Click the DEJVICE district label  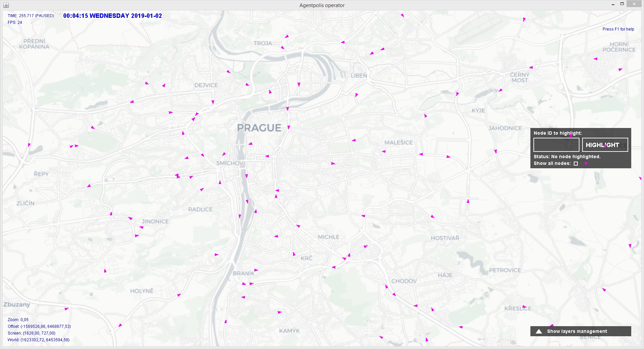pyautogui.click(x=206, y=85)
